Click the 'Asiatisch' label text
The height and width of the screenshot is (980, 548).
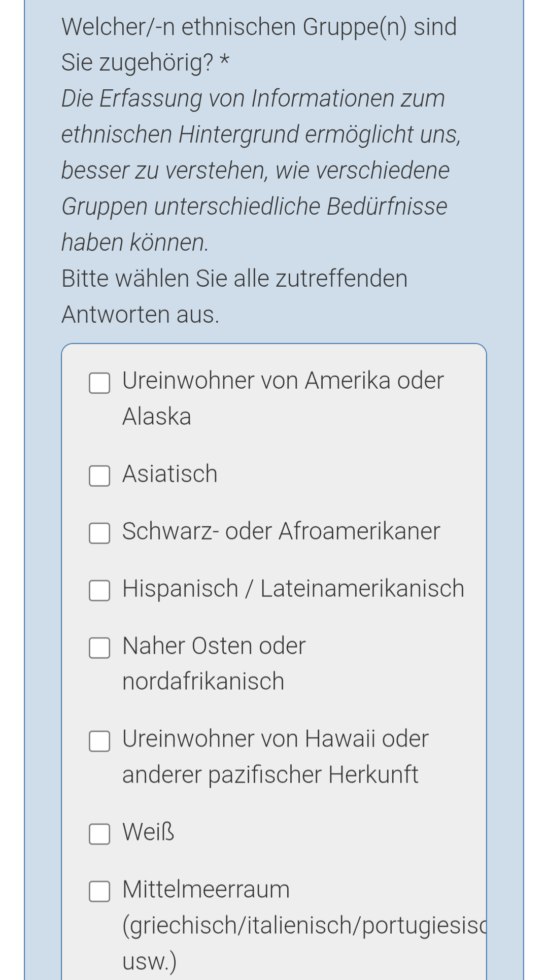tap(170, 474)
